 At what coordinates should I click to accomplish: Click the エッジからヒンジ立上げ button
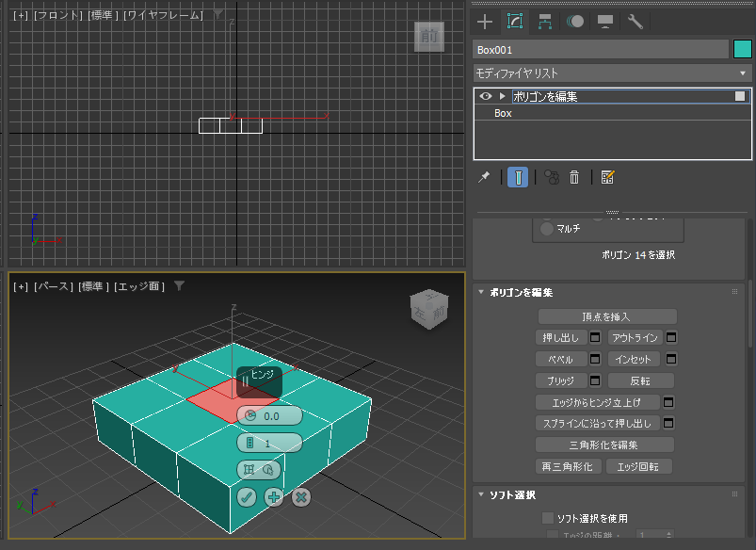pos(598,402)
